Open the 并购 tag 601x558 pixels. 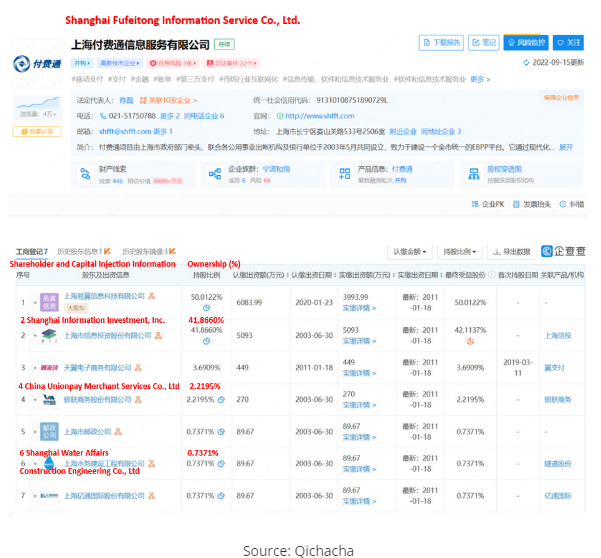tap(82, 63)
